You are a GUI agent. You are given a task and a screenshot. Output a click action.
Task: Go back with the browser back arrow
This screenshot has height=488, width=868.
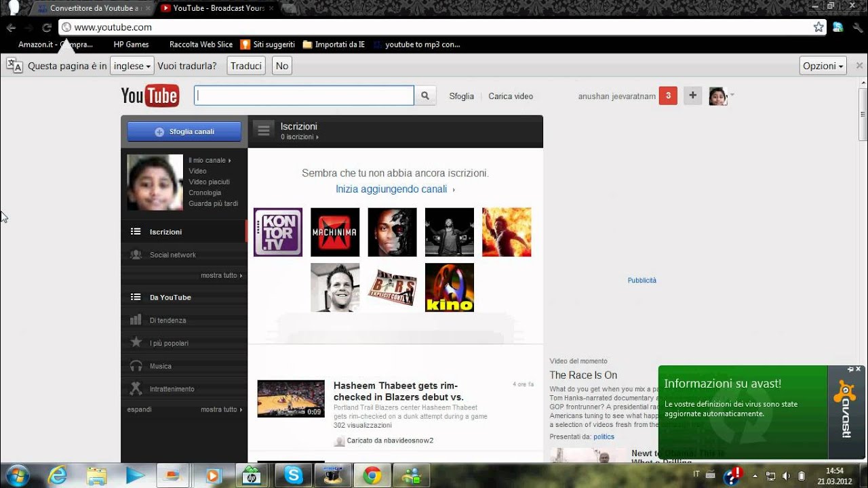(x=11, y=28)
